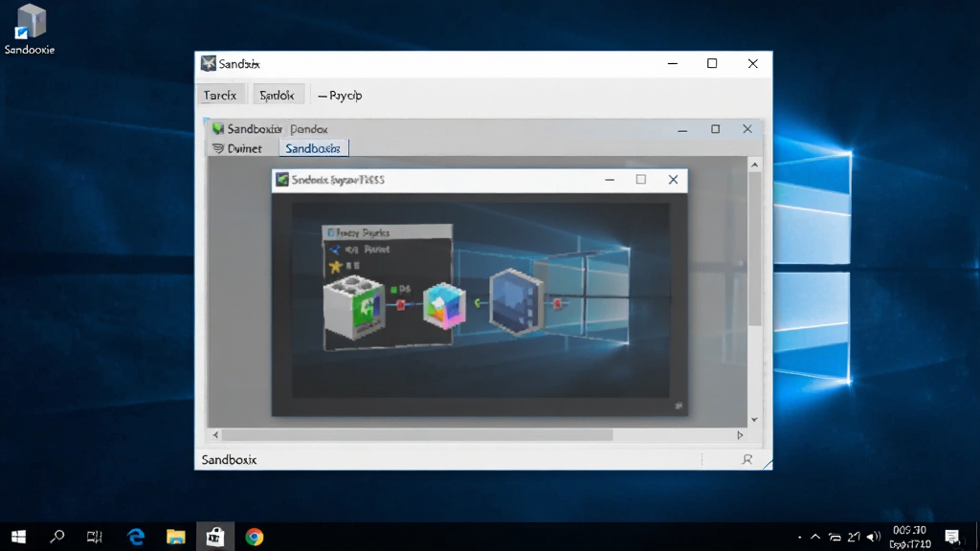This screenshot has width=980, height=551.
Task: Maximize the innermost Sndeoix window
Action: pos(640,179)
